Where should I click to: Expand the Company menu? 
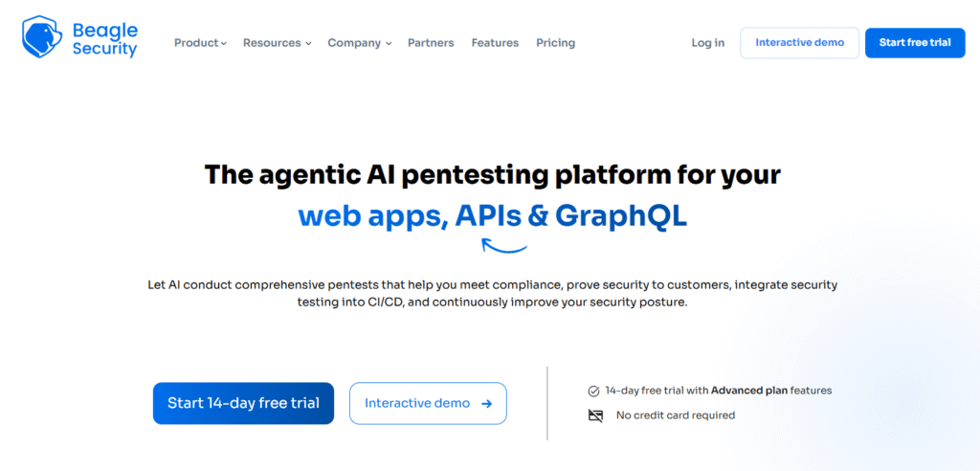tap(360, 43)
